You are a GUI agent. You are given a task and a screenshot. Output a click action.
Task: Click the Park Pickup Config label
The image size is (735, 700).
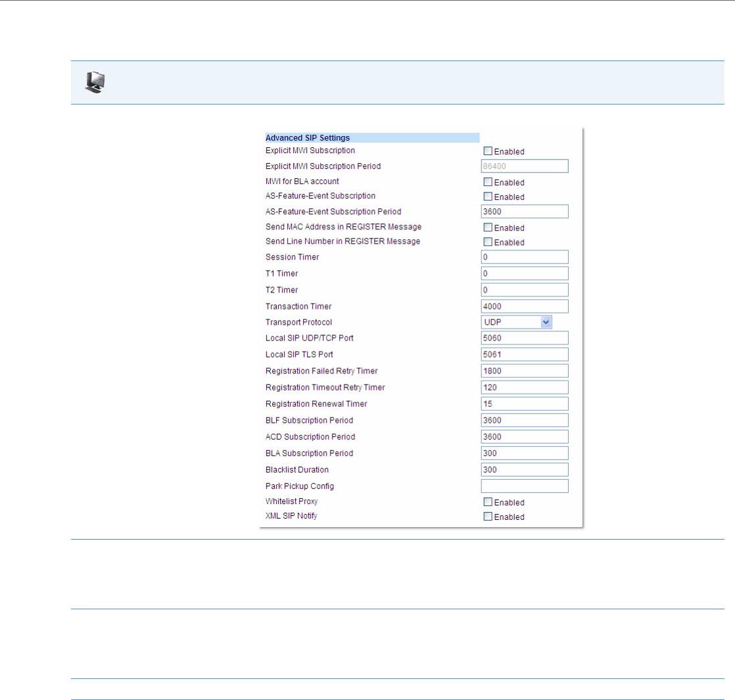pos(300,486)
